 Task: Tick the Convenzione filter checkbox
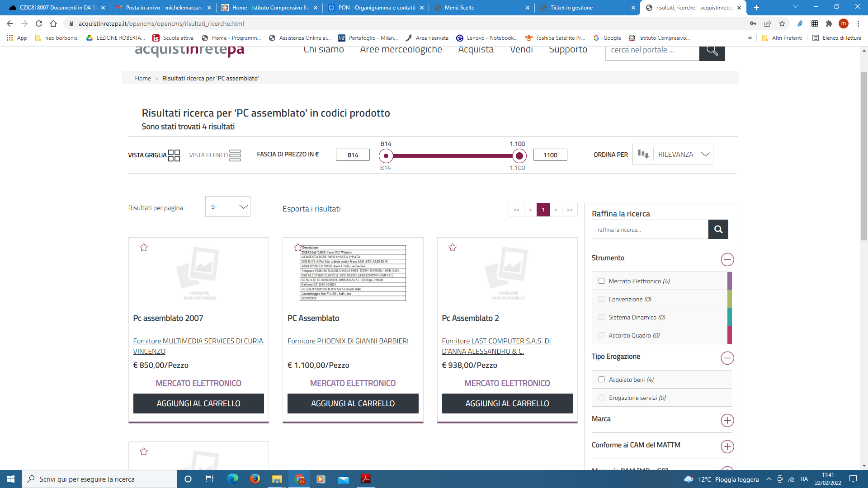(601, 299)
